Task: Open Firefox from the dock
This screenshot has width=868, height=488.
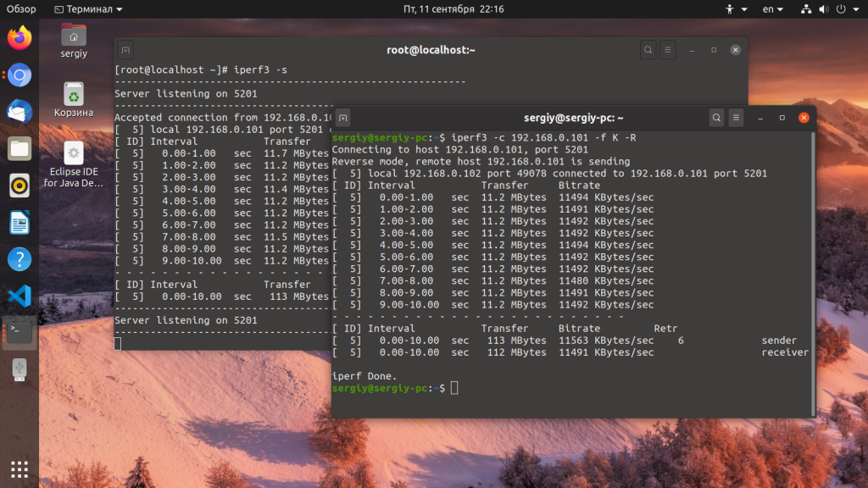Action: (x=19, y=38)
